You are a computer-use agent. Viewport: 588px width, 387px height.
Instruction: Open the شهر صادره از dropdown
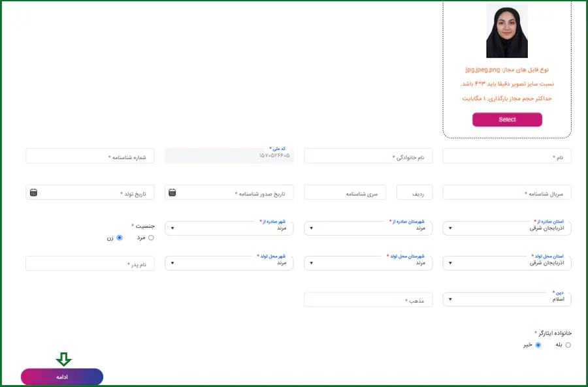pyautogui.click(x=229, y=228)
